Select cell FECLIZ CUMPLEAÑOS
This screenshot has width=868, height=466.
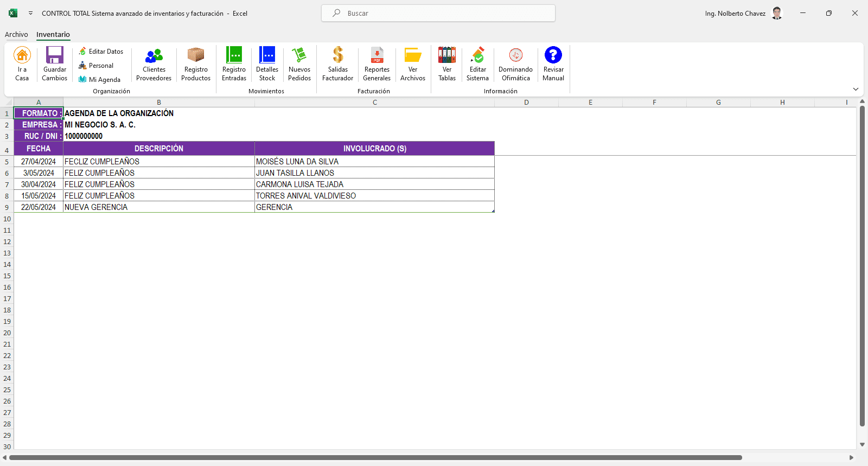click(x=159, y=162)
